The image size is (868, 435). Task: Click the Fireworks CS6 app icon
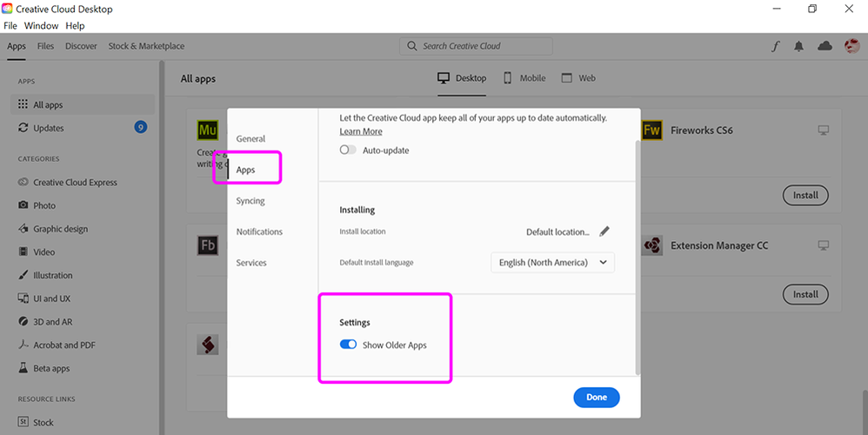652,130
